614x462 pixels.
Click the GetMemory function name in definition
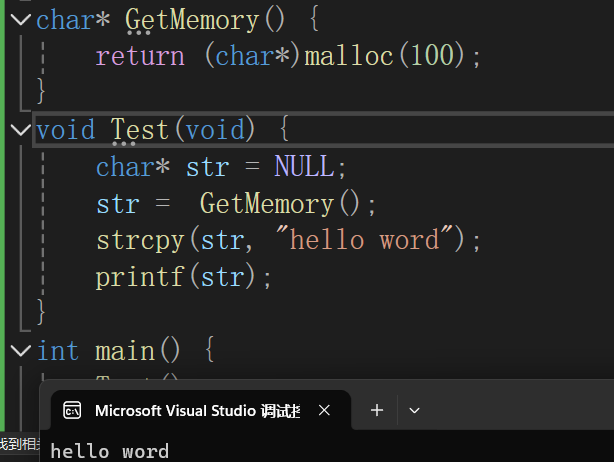tap(192, 20)
